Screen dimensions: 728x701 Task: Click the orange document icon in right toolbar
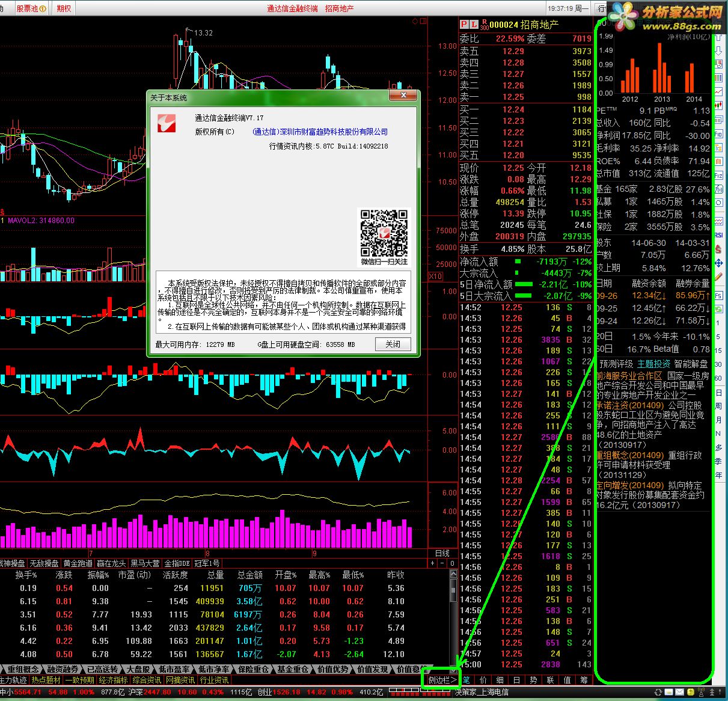[x=718, y=161]
